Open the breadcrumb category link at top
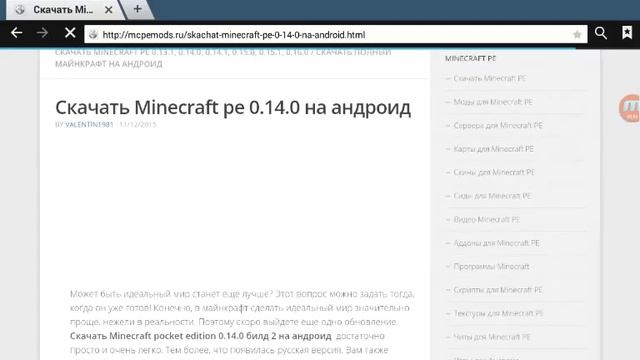The width and height of the screenshot is (640, 360). pos(223,58)
